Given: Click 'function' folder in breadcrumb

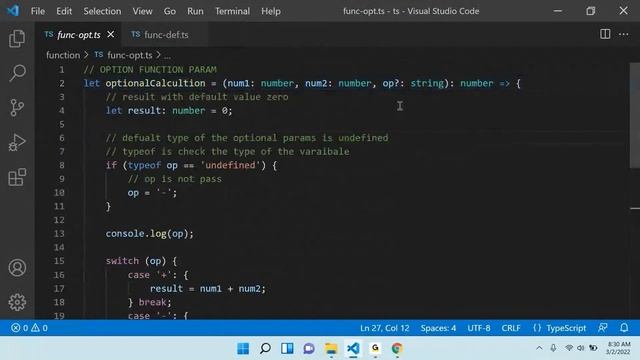Looking at the screenshot, I should [x=63, y=55].
